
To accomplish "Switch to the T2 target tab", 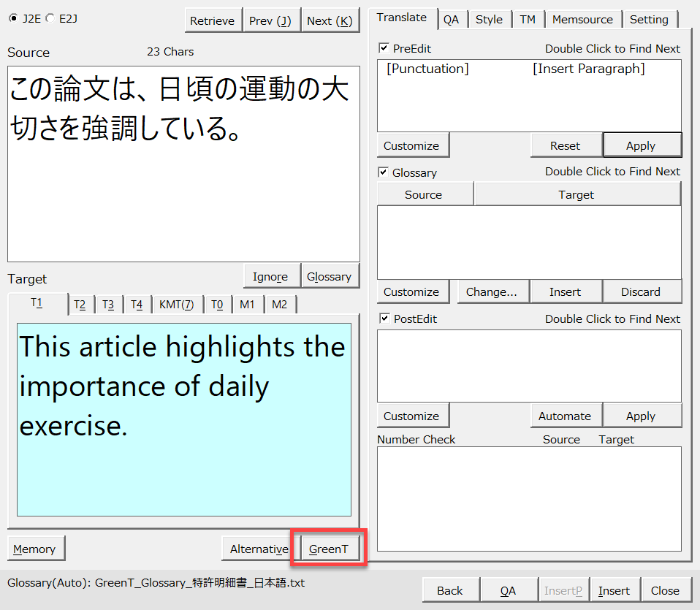I will (80, 305).
